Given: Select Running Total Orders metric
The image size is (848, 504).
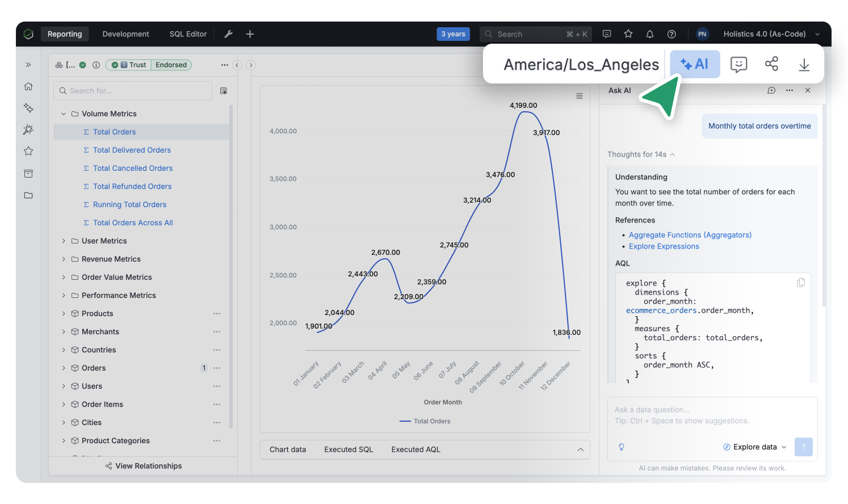Looking at the screenshot, I should [129, 205].
